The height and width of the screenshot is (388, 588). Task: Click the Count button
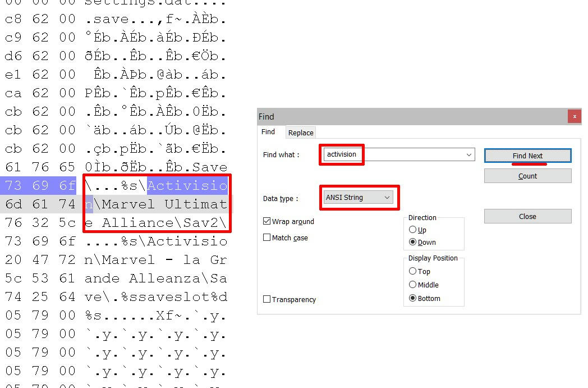point(527,176)
